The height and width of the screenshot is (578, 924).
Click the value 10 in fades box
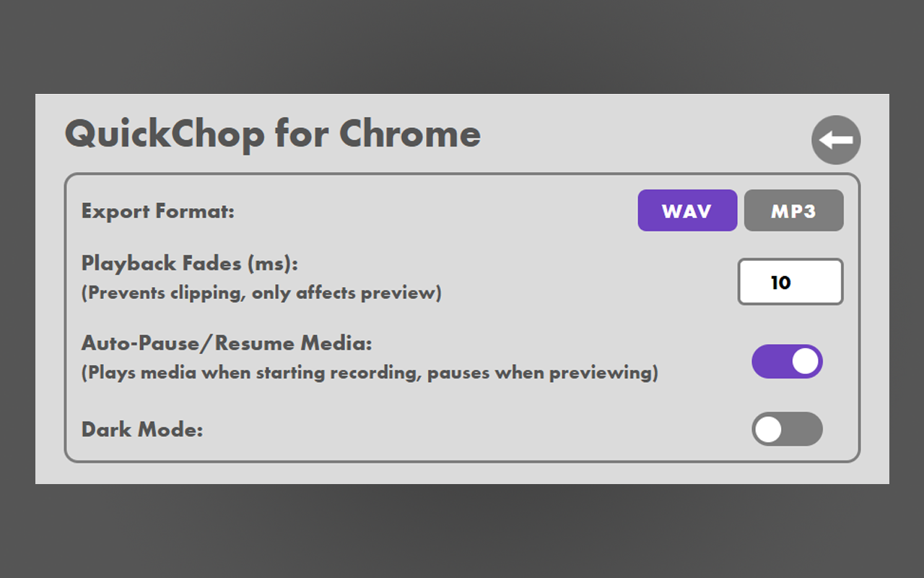click(x=780, y=282)
